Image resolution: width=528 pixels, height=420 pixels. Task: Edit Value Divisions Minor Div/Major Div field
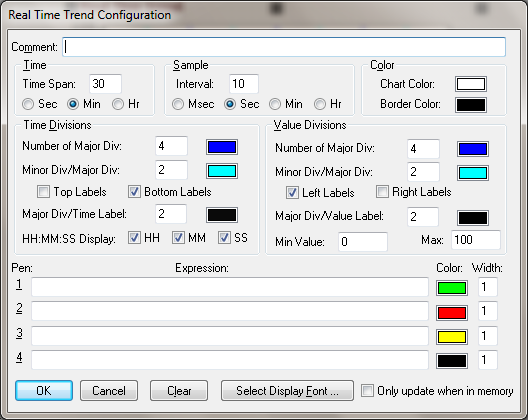[x=423, y=172]
